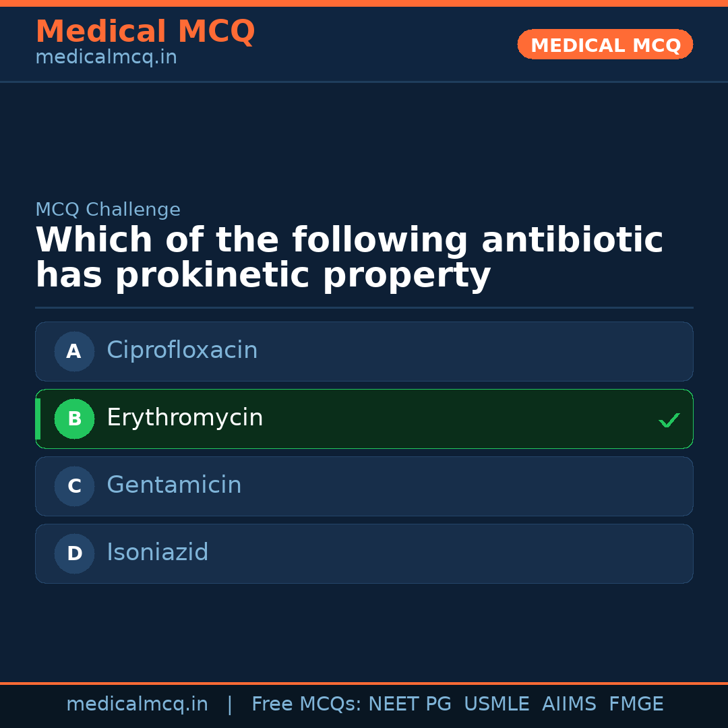The image size is (728, 728).
Task: Open the medicalmcq.in link in footer
Action: click(x=137, y=704)
